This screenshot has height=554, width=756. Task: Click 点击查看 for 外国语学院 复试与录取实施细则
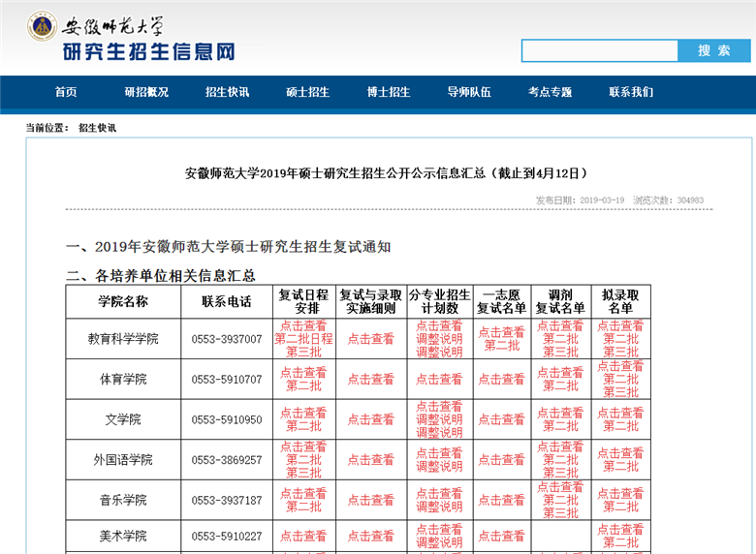click(371, 460)
